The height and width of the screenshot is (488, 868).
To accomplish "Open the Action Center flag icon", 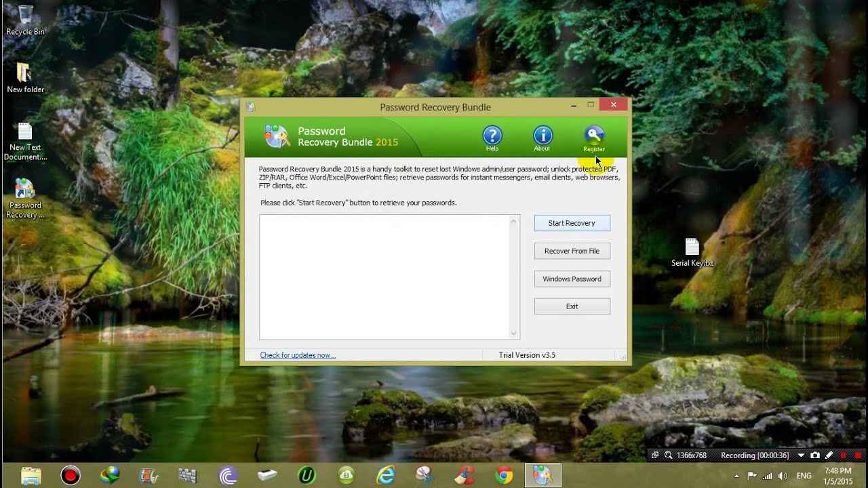I will point(752,476).
